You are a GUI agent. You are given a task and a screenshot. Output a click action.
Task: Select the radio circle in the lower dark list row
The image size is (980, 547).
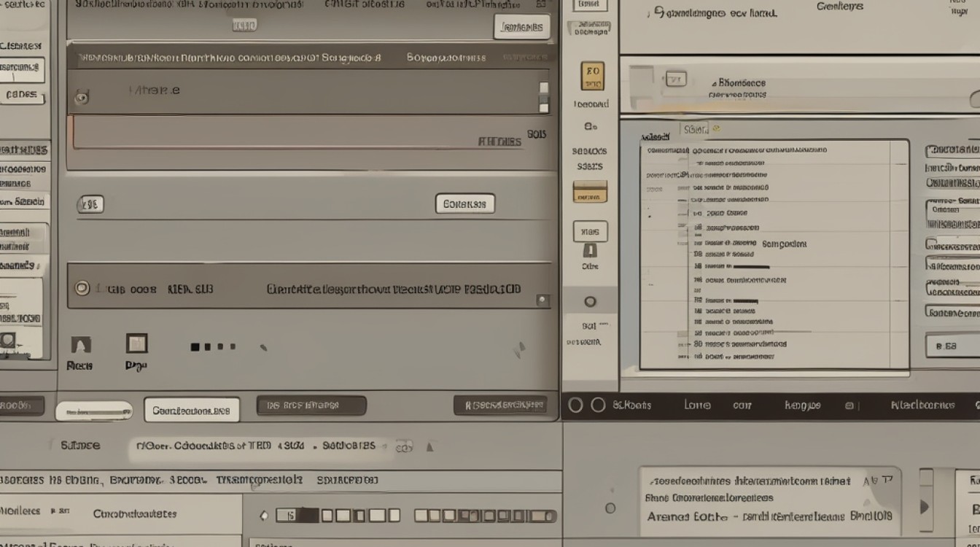click(x=82, y=288)
